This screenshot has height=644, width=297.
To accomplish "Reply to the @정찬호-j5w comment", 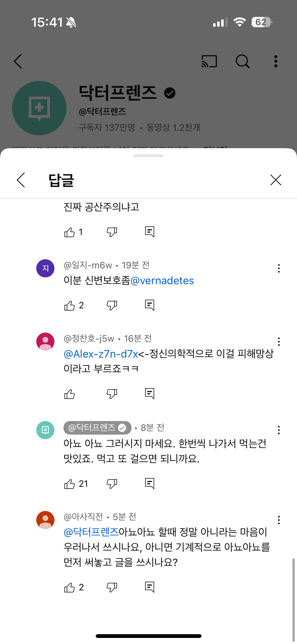I will click(x=150, y=394).
